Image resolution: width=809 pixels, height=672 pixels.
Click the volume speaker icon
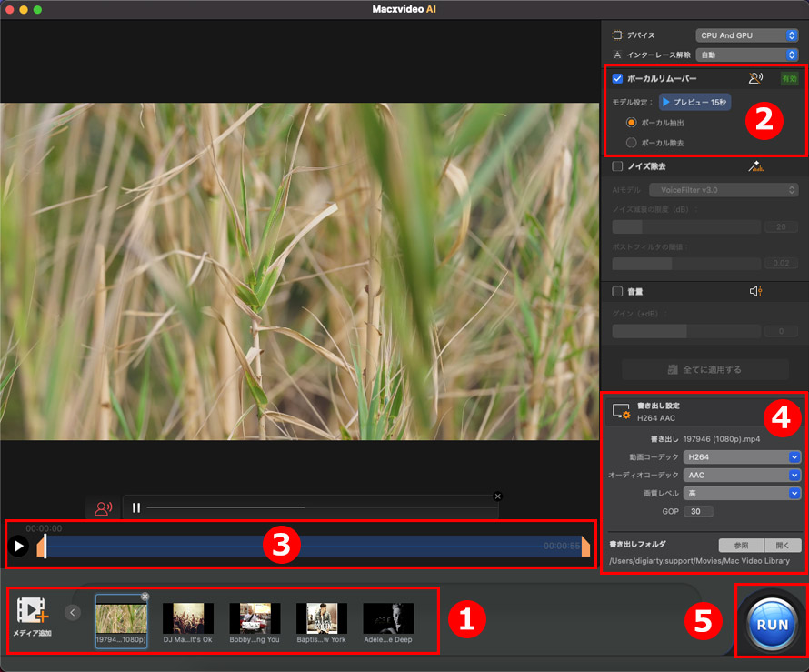754,291
